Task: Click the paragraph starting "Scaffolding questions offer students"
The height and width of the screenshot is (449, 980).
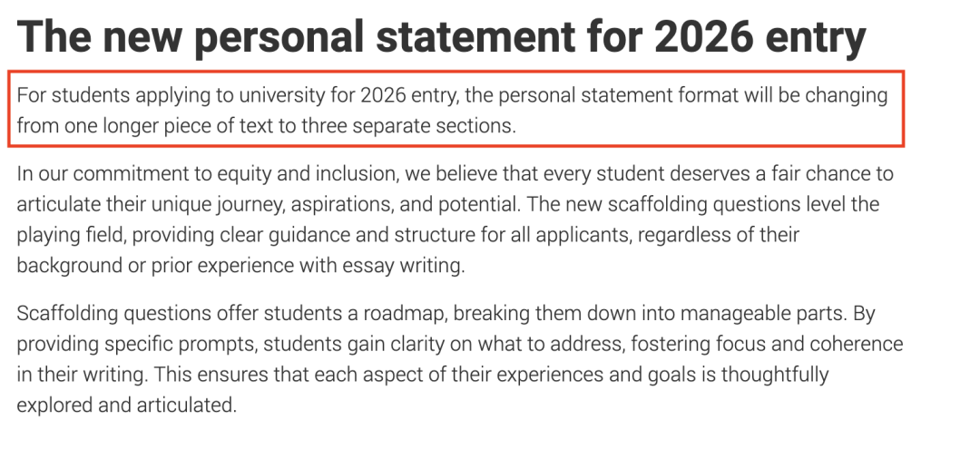Action: [x=459, y=360]
